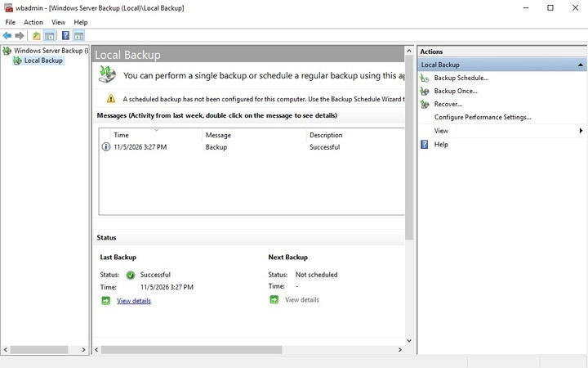Click the Back arrow toolbar icon

click(x=7, y=36)
